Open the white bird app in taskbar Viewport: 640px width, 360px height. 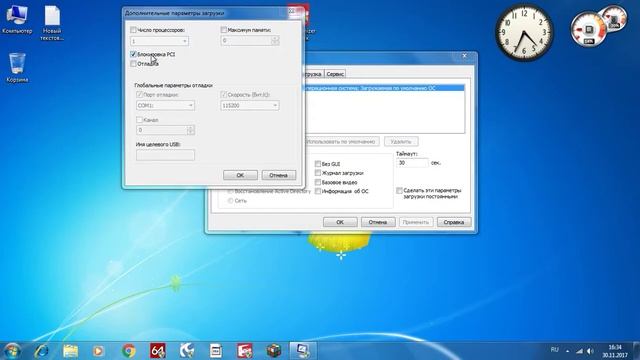point(187,351)
